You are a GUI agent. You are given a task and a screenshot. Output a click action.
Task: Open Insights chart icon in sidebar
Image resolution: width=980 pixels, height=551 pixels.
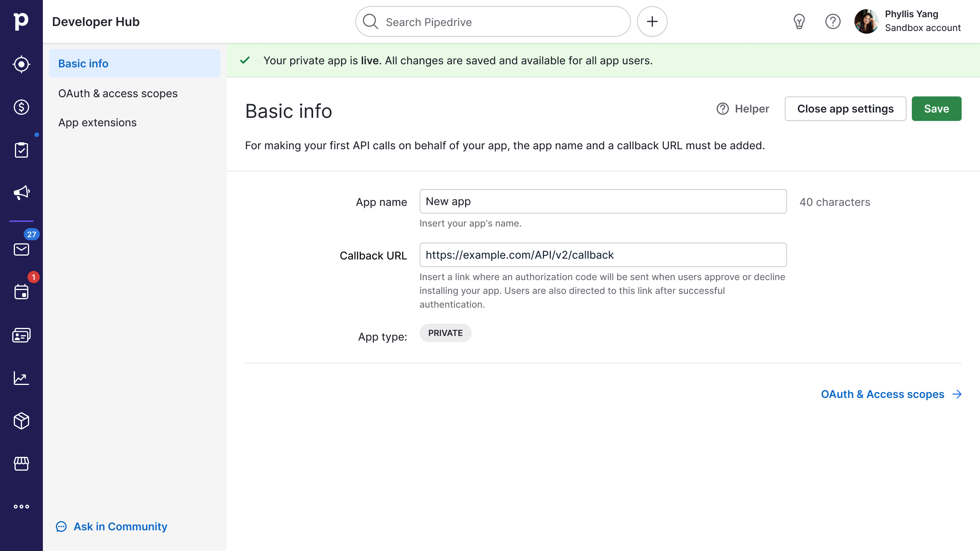(21, 378)
